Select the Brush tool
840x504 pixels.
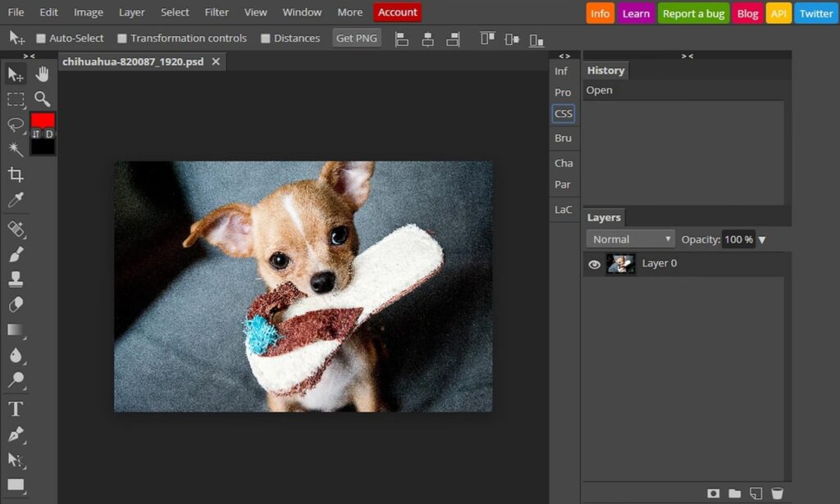(16, 254)
